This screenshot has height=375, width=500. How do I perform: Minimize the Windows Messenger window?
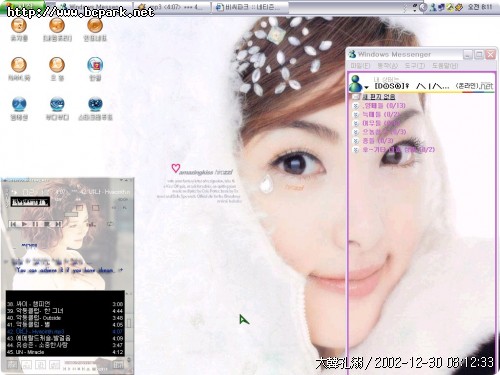pos(468,54)
